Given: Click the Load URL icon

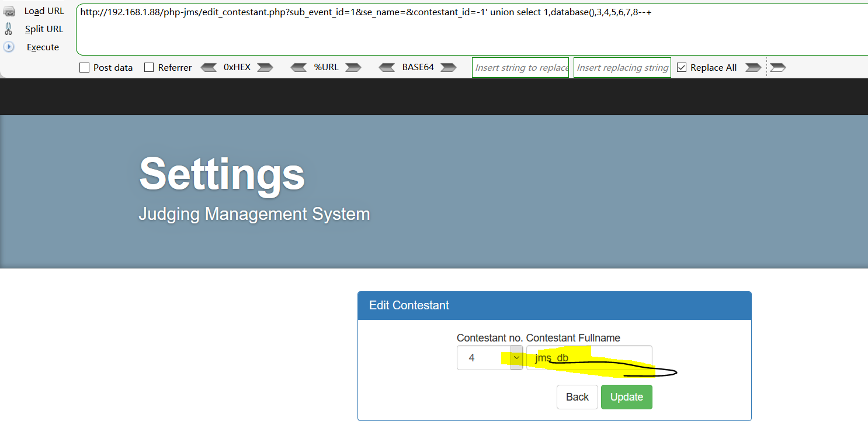Looking at the screenshot, I should tap(9, 11).
